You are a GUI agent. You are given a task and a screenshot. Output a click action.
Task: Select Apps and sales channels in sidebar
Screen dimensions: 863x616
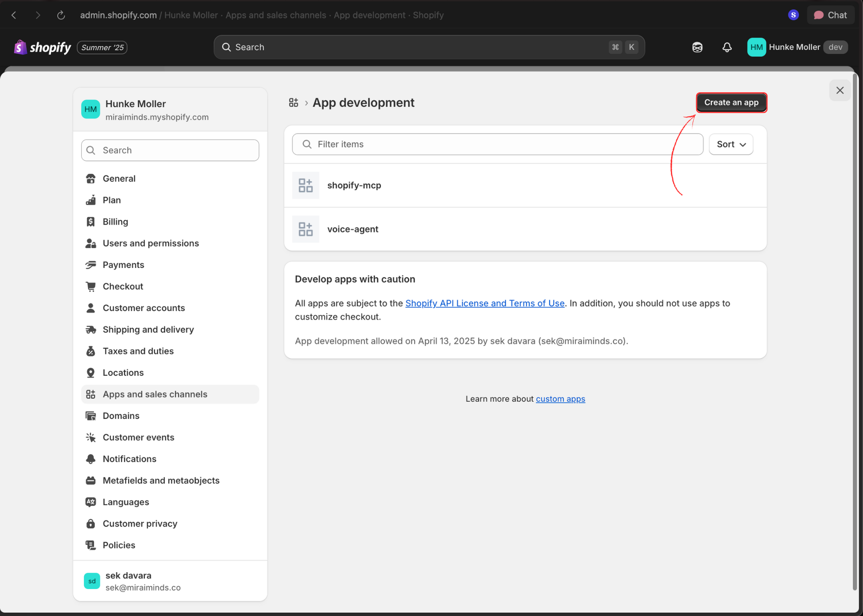[155, 394]
